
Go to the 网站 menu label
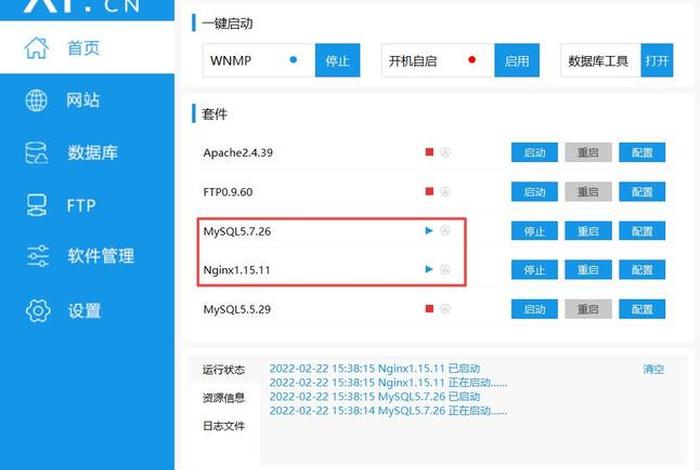coord(83,100)
